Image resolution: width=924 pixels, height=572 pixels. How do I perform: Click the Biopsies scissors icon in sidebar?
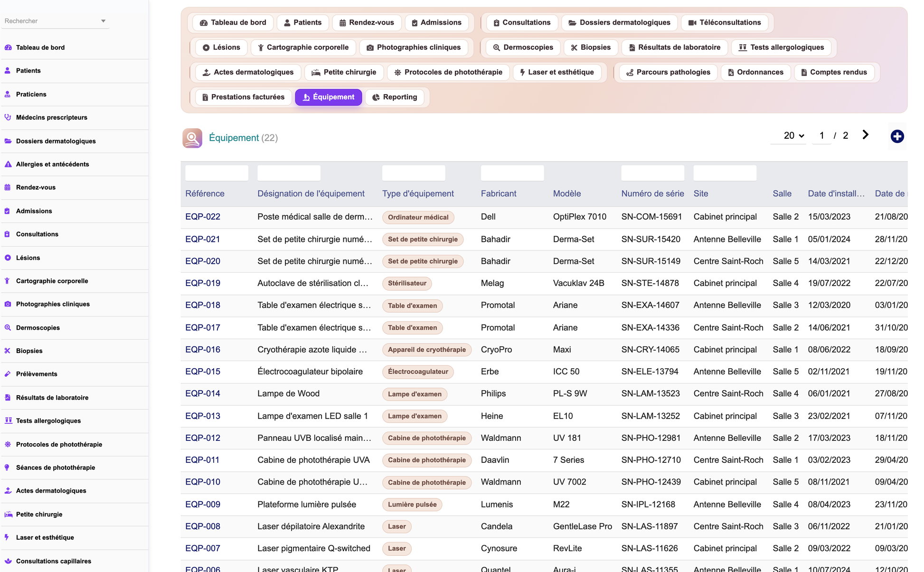coord(8,351)
